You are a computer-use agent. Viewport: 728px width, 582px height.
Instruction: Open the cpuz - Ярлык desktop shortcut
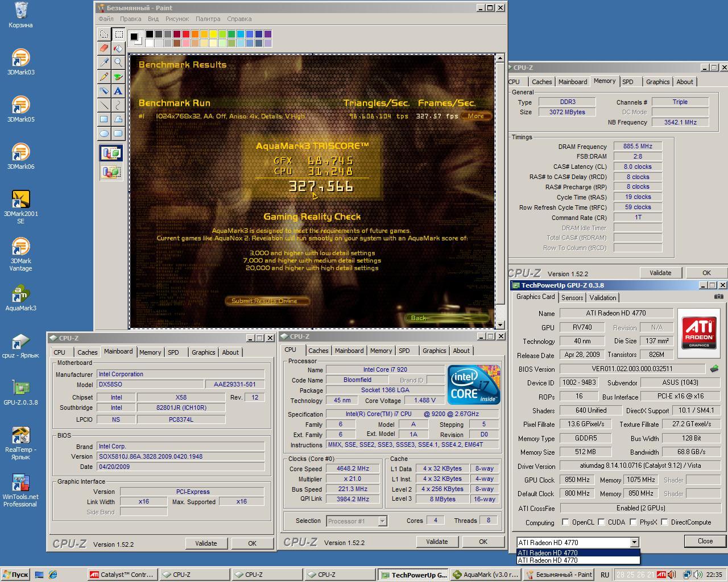click(x=20, y=345)
